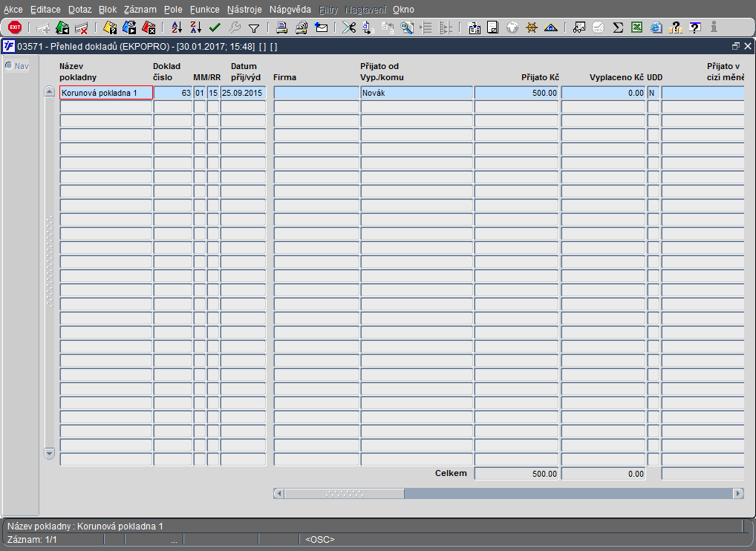The image size is (756, 551).
Task: Click the form window title icon
Action: pyautogui.click(x=9, y=46)
